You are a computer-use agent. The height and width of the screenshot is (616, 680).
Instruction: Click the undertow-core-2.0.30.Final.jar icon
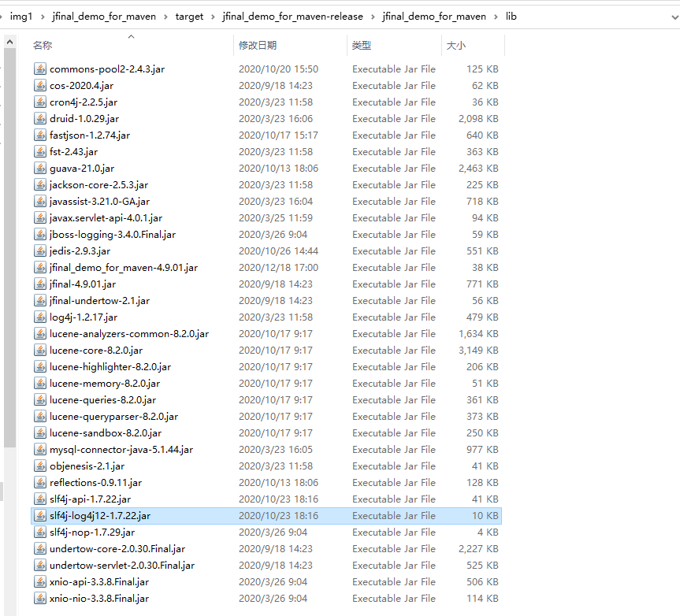(40, 549)
